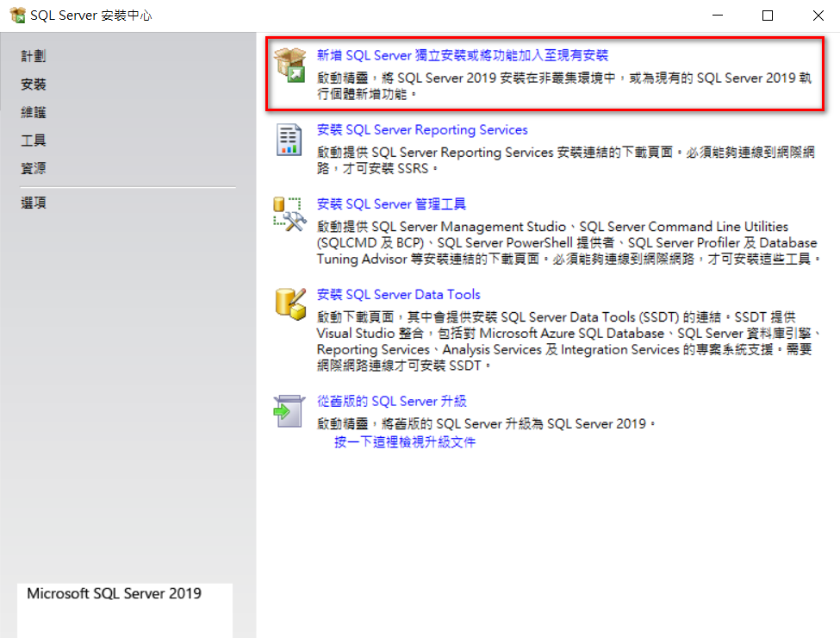
Task: Click the upgrade from old version icon
Action: (289, 411)
